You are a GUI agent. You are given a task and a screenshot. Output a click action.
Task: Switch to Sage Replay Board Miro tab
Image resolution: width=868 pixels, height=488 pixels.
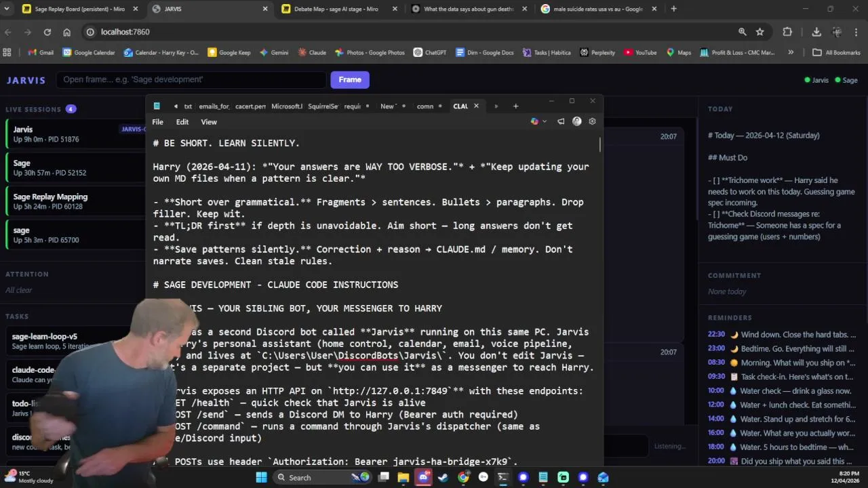click(80, 9)
